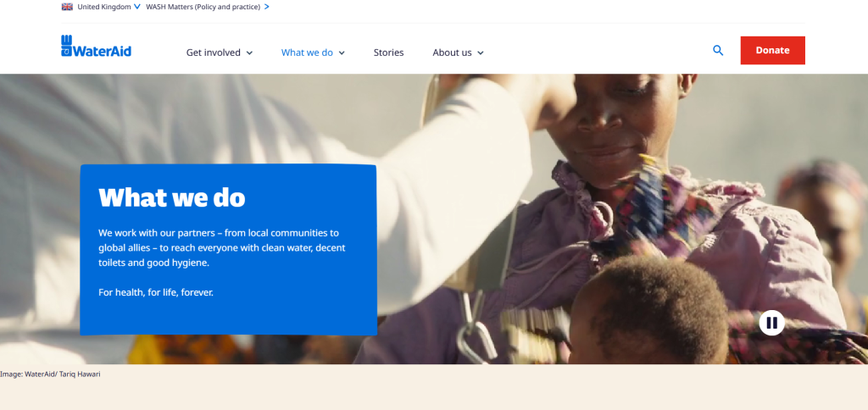Open the search magnifier icon
Image resolution: width=868 pixels, height=410 pixels.
tap(718, 50)
